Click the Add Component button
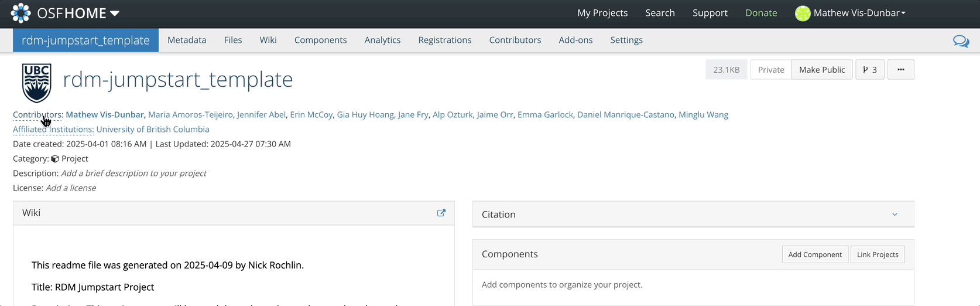Image resolution: width=980 pixels, height=306 pixels. pos(815,254)
